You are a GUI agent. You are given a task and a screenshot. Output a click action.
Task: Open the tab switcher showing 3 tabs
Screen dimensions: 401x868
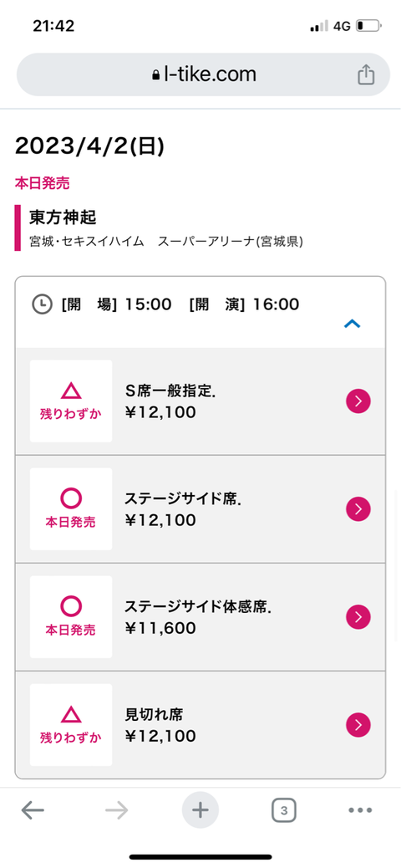[284, 810]
